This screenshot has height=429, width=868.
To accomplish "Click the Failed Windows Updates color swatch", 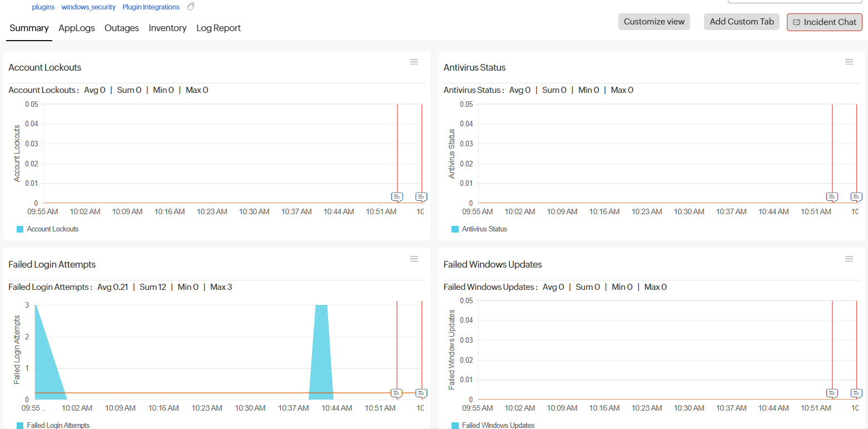I will tap(455, 426).
